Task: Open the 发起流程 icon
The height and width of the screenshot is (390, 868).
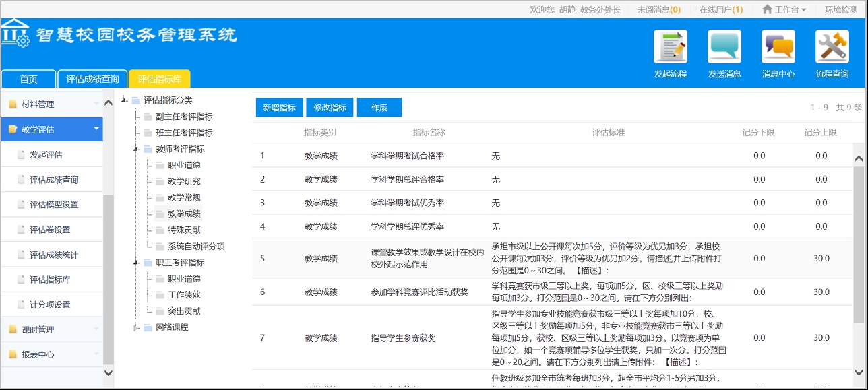Action: pos(671,47)
